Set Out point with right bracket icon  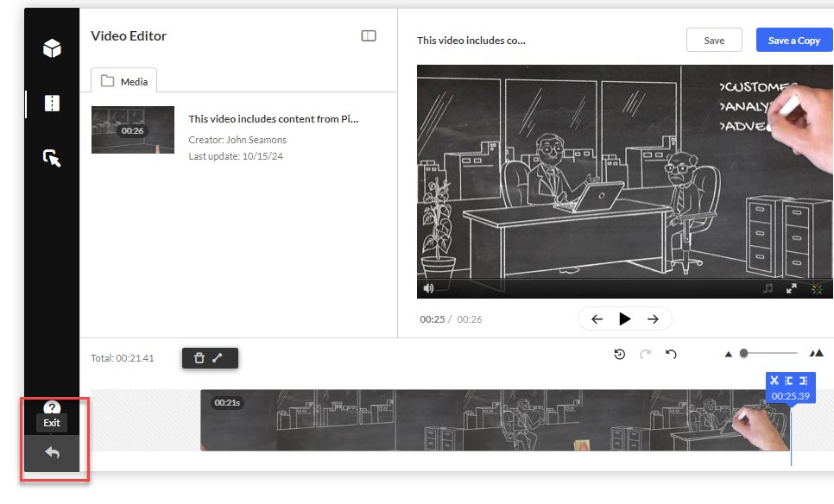coord(804,380)
